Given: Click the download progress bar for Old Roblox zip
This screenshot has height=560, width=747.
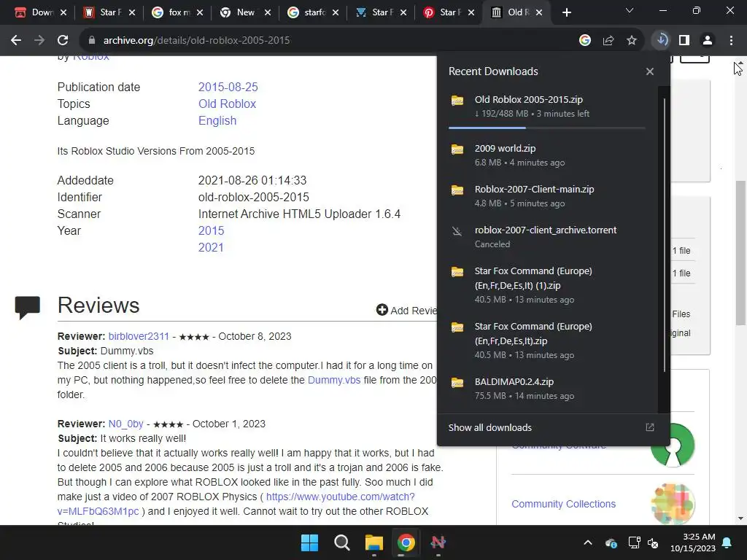Looking at the screenshot, I should [x=547, y=128].
